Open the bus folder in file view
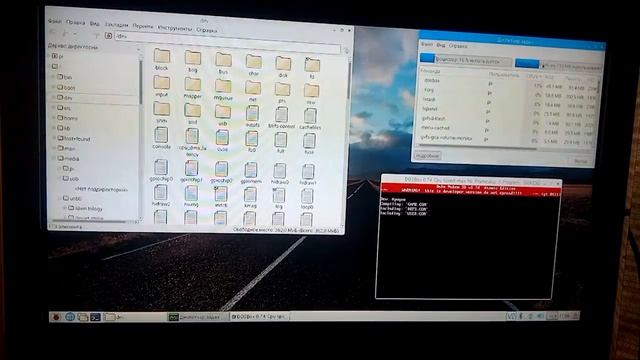Screen dimensions: 640x360 coord(223,60)
